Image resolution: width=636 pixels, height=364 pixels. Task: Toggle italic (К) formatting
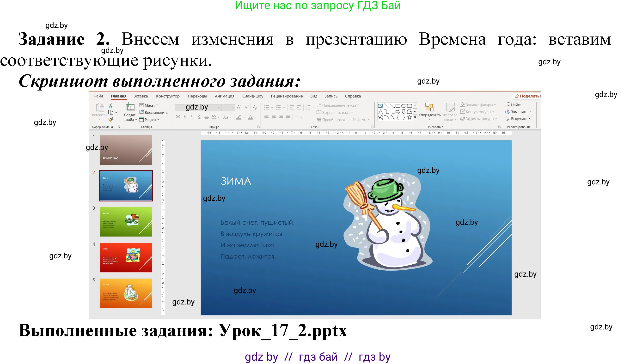[185, 117]
